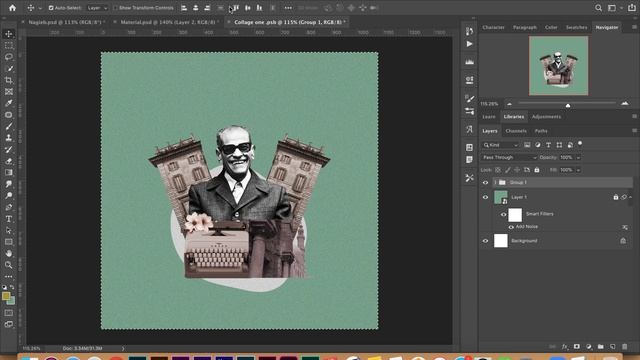Viewport: 640px width, 360px height.
Task: Delete layer using the trash icon
Action: coord(624,347)
